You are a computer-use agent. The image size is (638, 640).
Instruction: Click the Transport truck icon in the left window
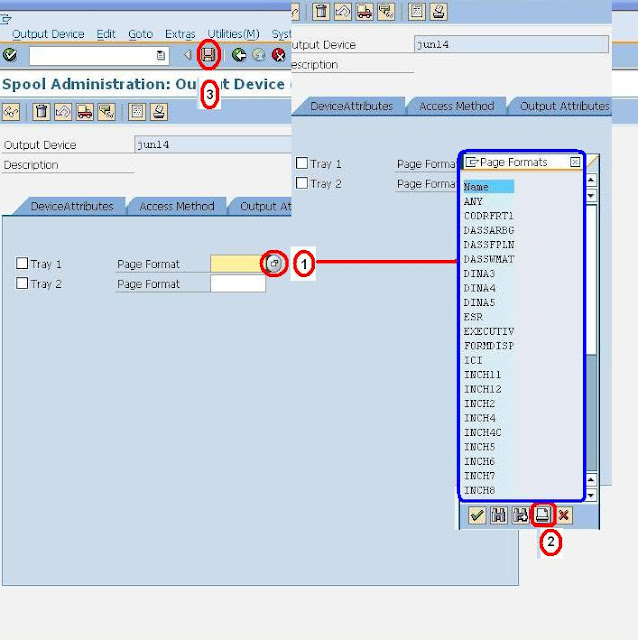point(84,112)
